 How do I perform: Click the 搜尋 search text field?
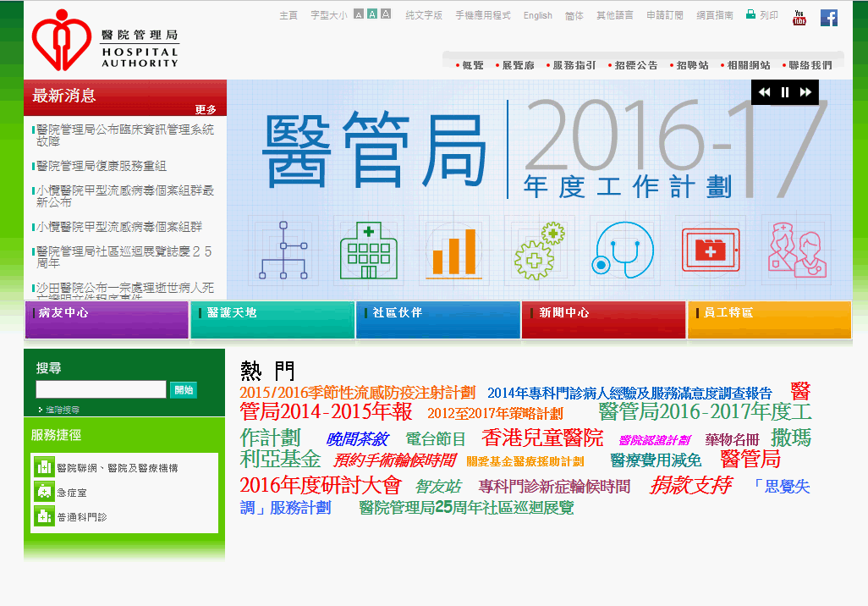tap(101, 389)
